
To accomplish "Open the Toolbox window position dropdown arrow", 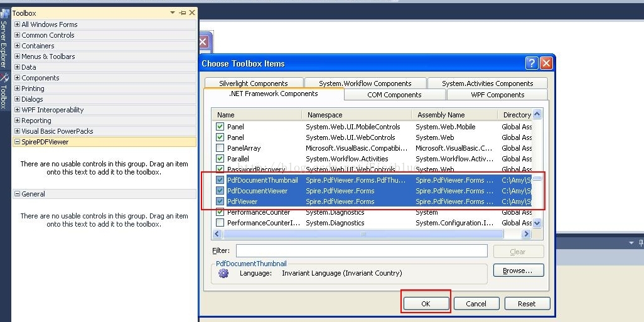I will pos(173,13).
